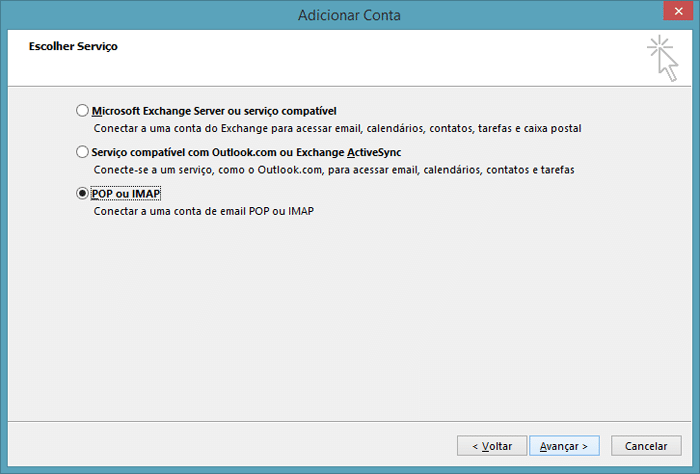Click the cursor starburst icon in header
Image resolution: width=700 pixels, height=474 pixels.
click(662, 58)
